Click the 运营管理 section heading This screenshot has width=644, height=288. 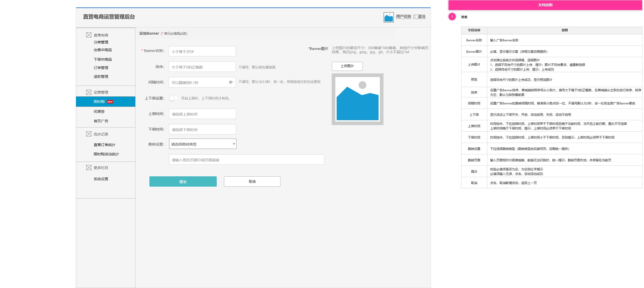pos(101,92)
